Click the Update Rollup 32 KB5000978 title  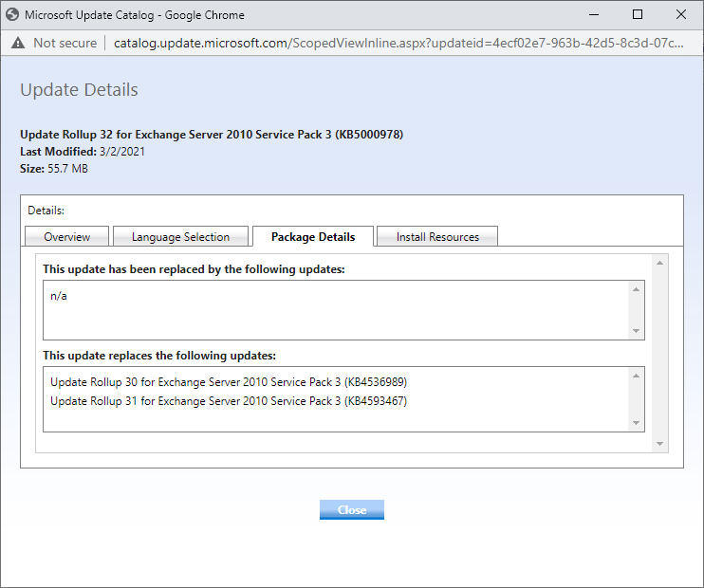[x=212, y=135]
